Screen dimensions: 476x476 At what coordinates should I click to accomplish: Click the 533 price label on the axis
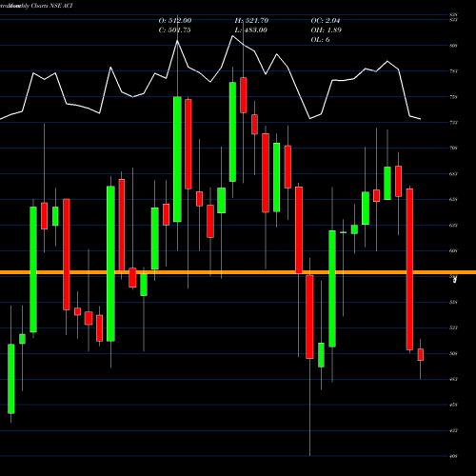pyautogui.click(x=453, y=327)
